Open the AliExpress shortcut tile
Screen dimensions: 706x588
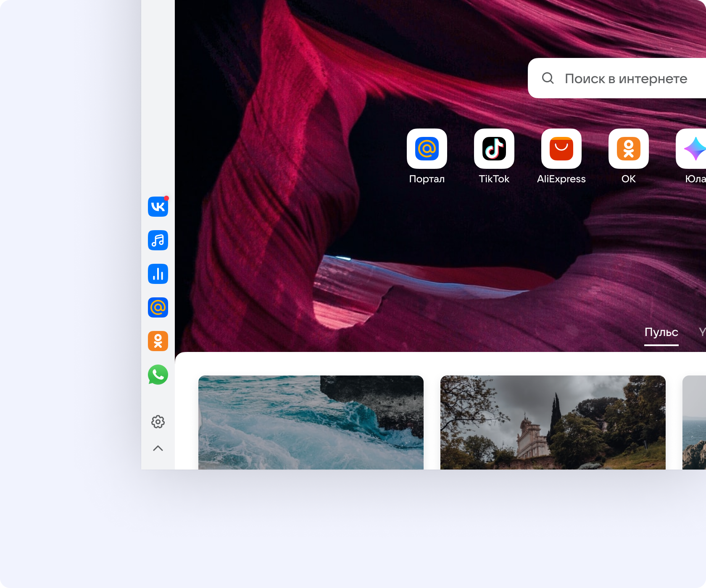tap(561, 149)
